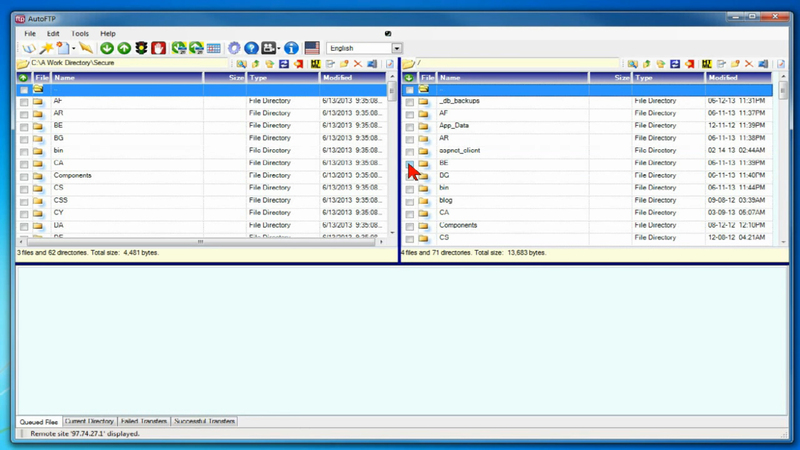Switch to the Successful Transfers tab
Image resolution: width=800 pixels, height=450 pixels.
point(204,421)
